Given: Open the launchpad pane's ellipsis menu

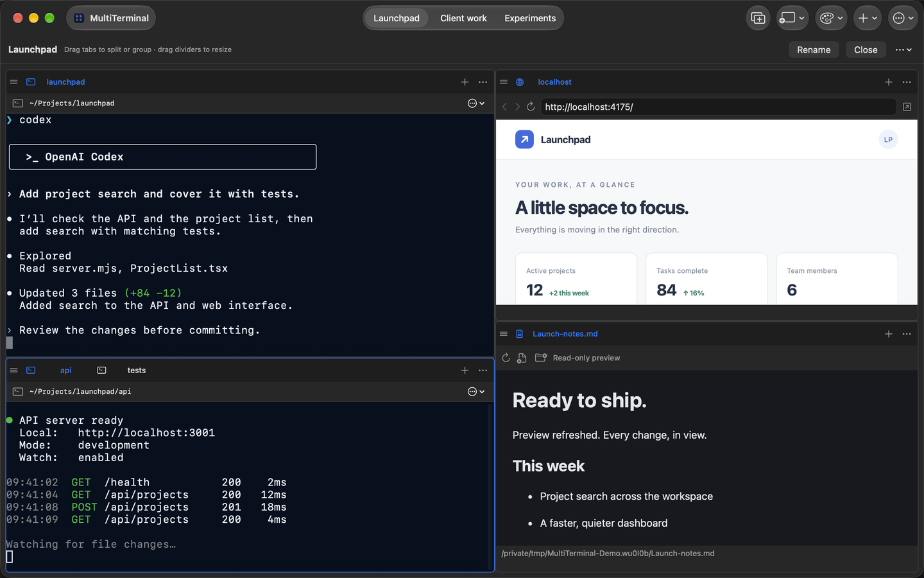Looking at the screenshot, I should coord(483,82).
